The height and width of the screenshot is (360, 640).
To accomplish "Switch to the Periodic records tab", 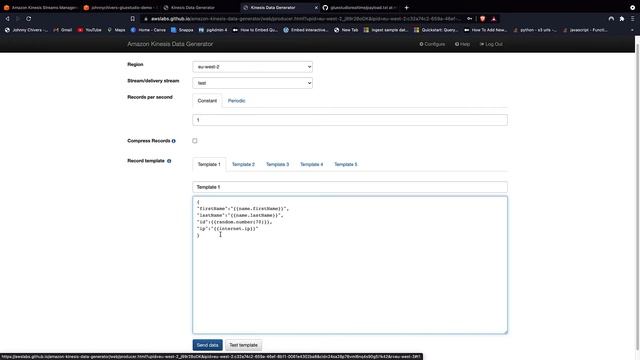I will [x=237, y=101].
